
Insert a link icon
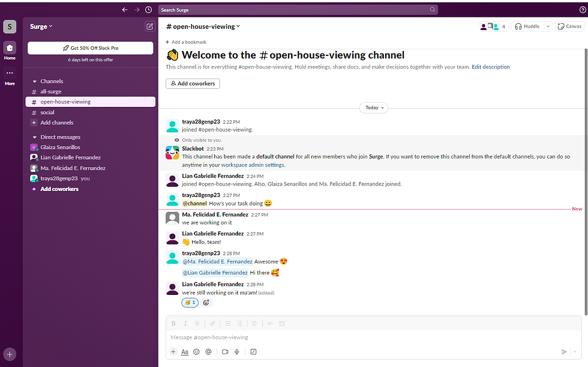(212, 324)
